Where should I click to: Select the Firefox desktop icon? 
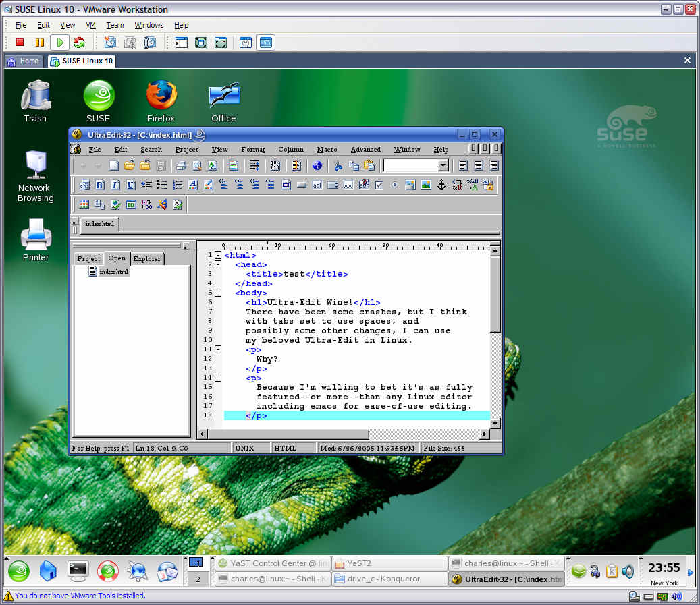tap(161, 101)
